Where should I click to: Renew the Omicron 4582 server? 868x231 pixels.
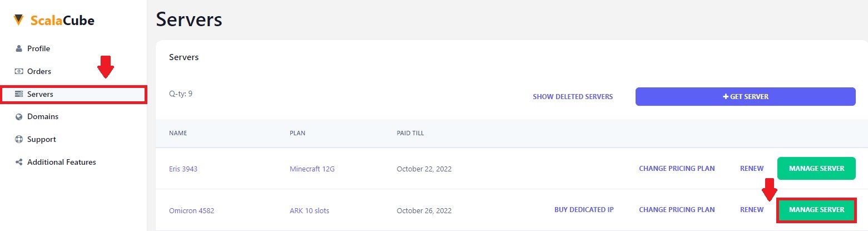tap(751, 210)
